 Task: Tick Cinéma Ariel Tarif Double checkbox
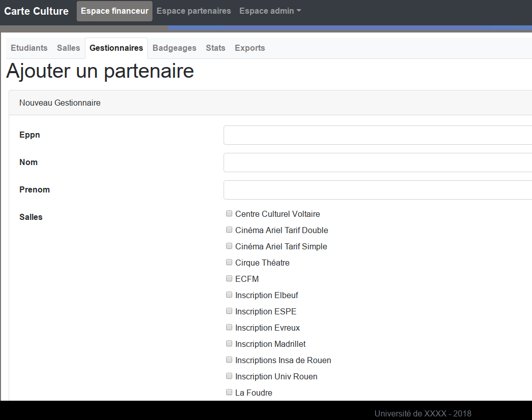click(x=229, y=230)
